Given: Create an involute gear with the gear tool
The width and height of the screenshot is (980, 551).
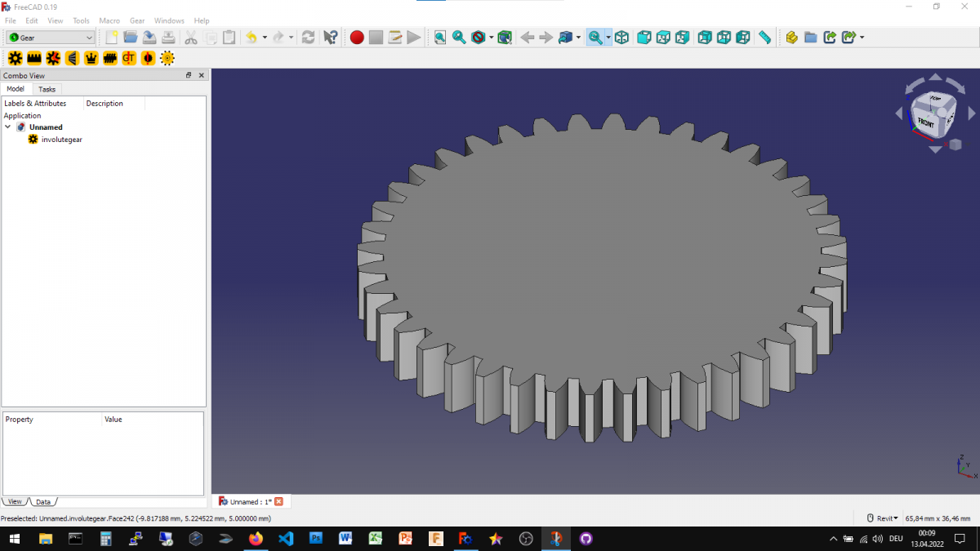Looking at the screenshot, I should coord(15,58).
